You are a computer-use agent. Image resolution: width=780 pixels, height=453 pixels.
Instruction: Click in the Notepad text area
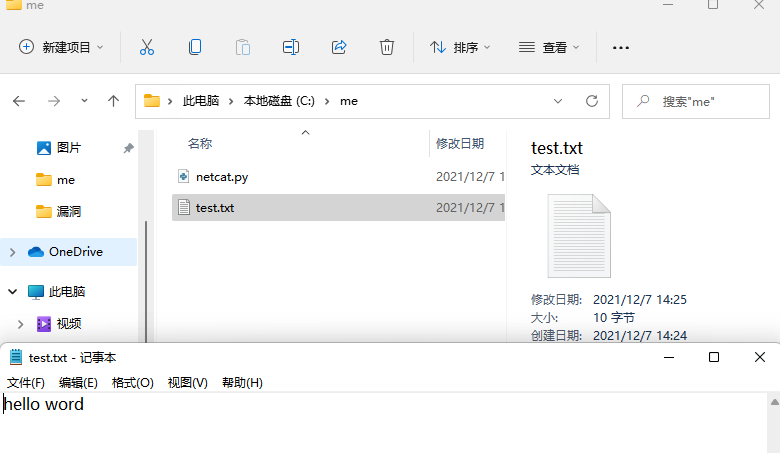pos(383,423)
